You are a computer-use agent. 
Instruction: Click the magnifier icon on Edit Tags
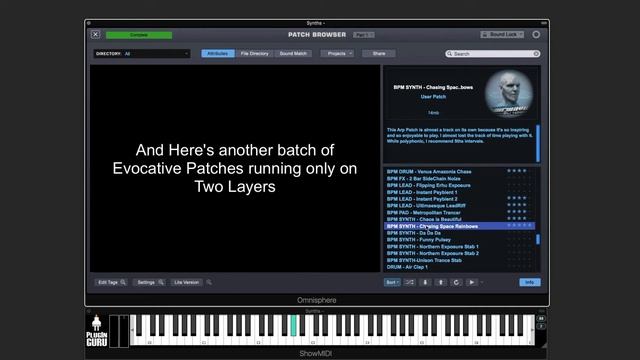pyautogui.click(x=123, y=282)
